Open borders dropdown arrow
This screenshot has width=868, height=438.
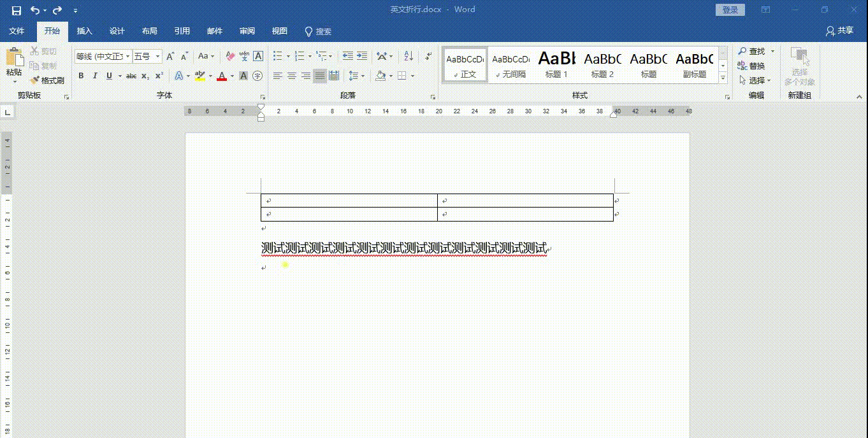pyautogui.click(x=412, y=76)
